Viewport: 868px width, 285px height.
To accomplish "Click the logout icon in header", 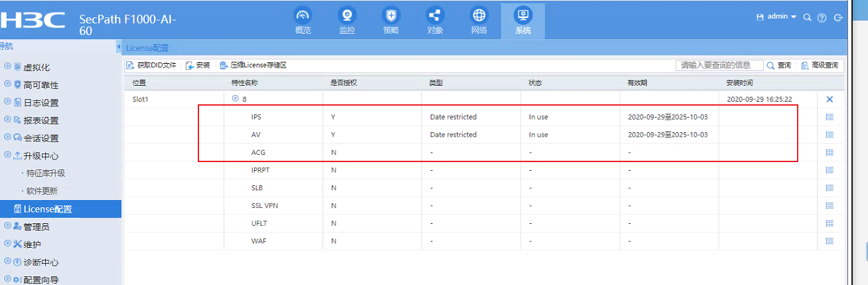I will tap(838, 17).
